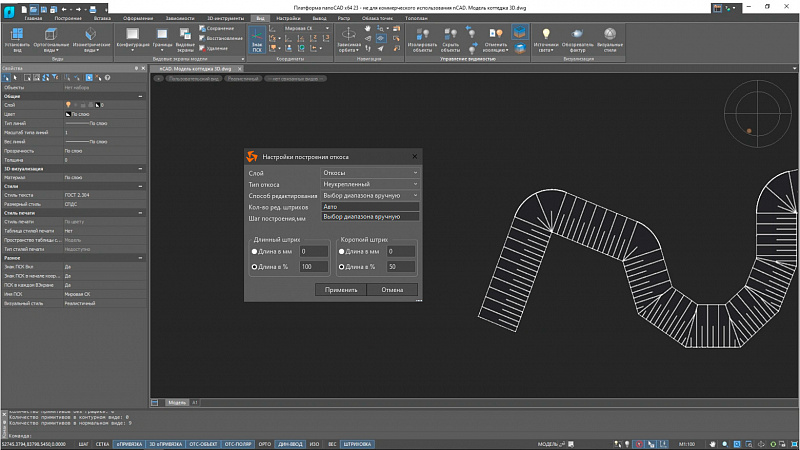The image size is (800, 450).
Task: Select the Длина в % radio under Короткий штрих
Action: tap(341, 267)
